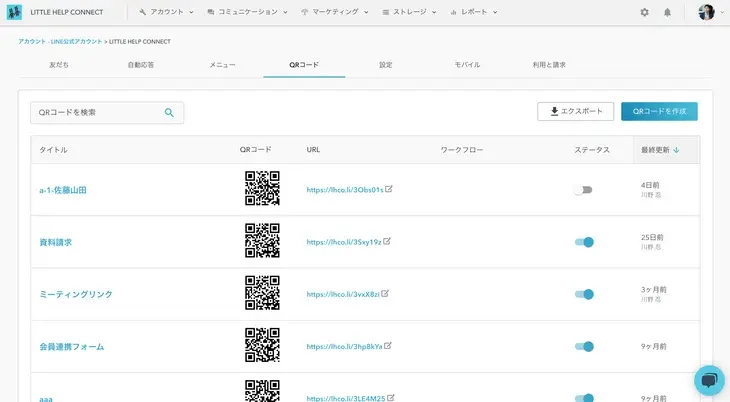This screenshot has height=402, width=730.
Task: Open the settings gear icon
Action: 644,12
